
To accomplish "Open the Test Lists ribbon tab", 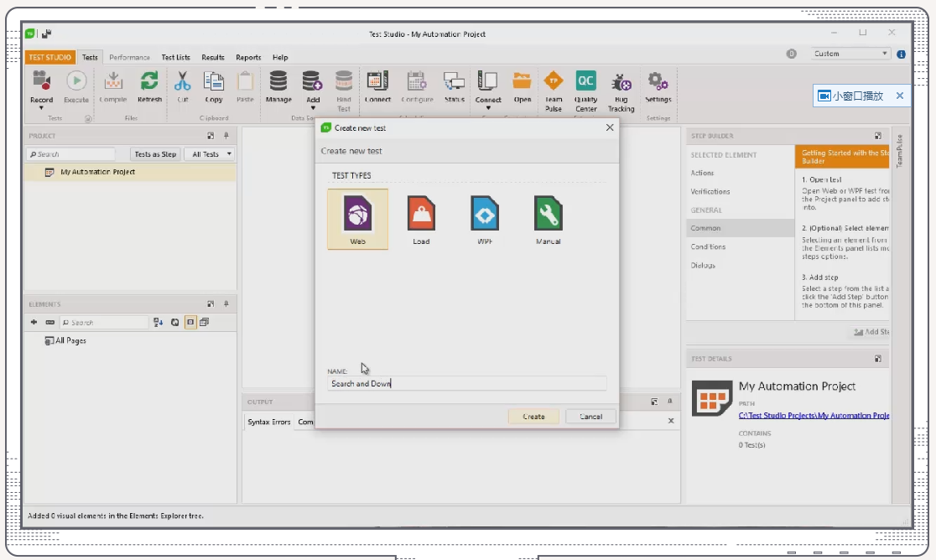I will tap(175, 57).
